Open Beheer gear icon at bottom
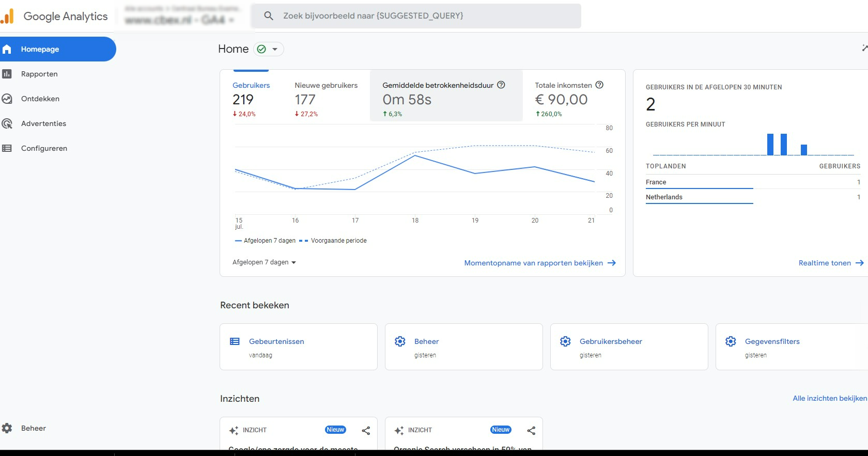This screenshot has height=456, width=868. coord(7,428)
